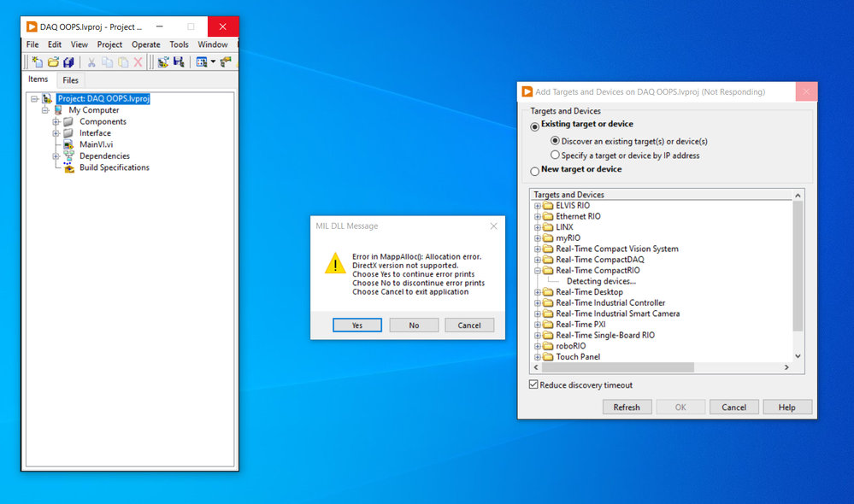Viewport: 854px width, 504px height.
Task: Click the scroll-right arrow in the targets list
Action: pyautogui.click(x=786, y=367)
